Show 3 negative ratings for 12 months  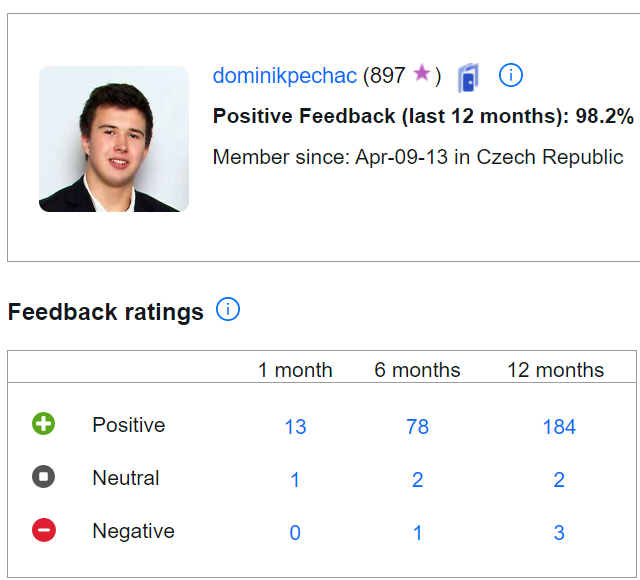(558, 533)
